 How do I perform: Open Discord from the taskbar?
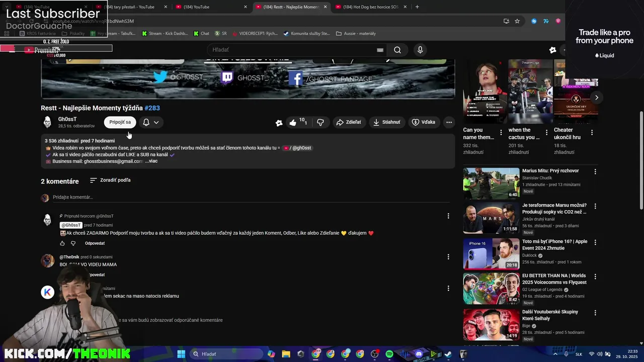[419, 354]
